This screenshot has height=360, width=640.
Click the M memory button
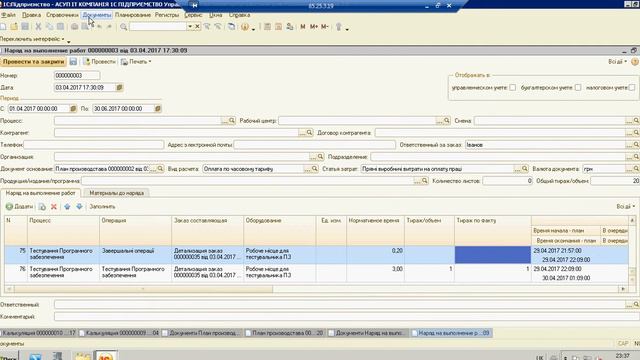[303, 27]
